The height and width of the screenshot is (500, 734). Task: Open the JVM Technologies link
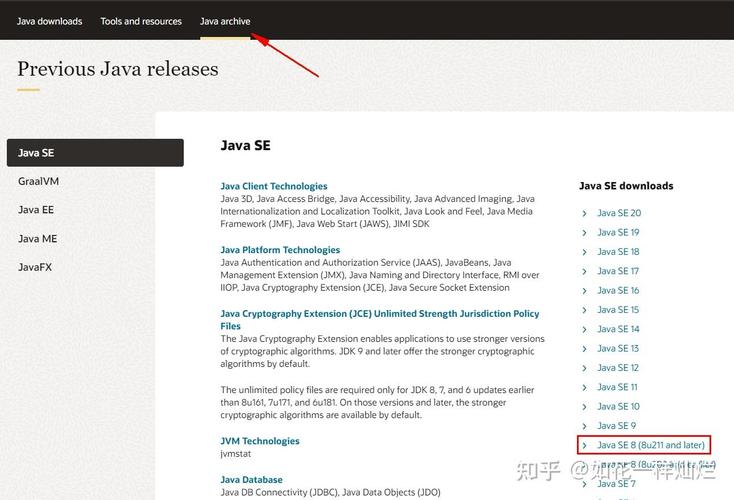pos(260,441)
